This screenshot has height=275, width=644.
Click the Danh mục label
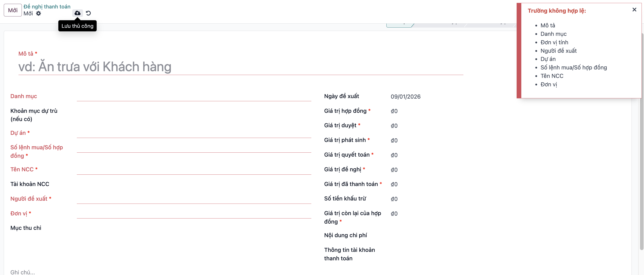click(24, 96)
